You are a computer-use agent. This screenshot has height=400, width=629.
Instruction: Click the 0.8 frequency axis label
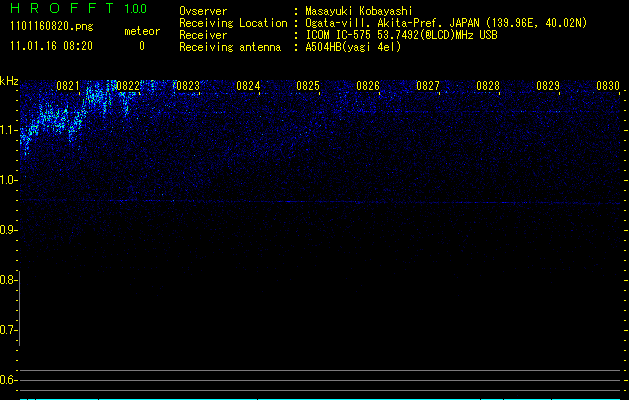point(8,280)
